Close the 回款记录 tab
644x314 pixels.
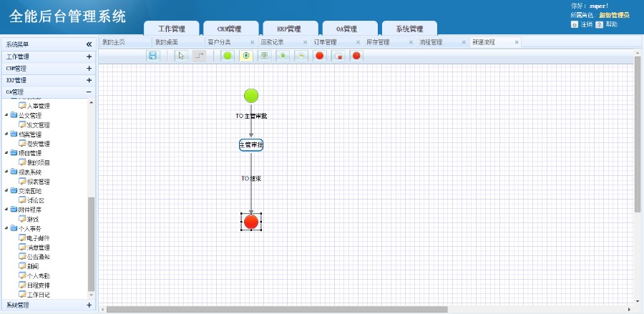pos(305,42)
